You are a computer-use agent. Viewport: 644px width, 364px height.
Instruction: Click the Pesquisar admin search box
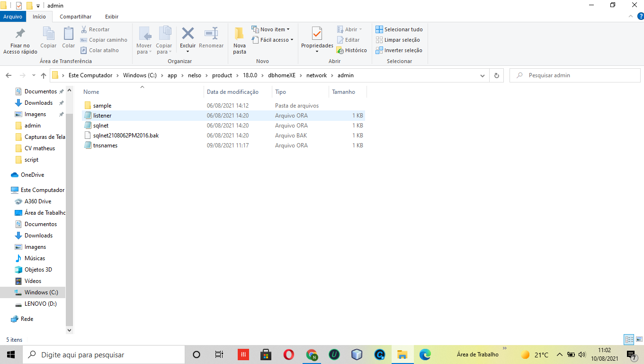tap(575, 75)
